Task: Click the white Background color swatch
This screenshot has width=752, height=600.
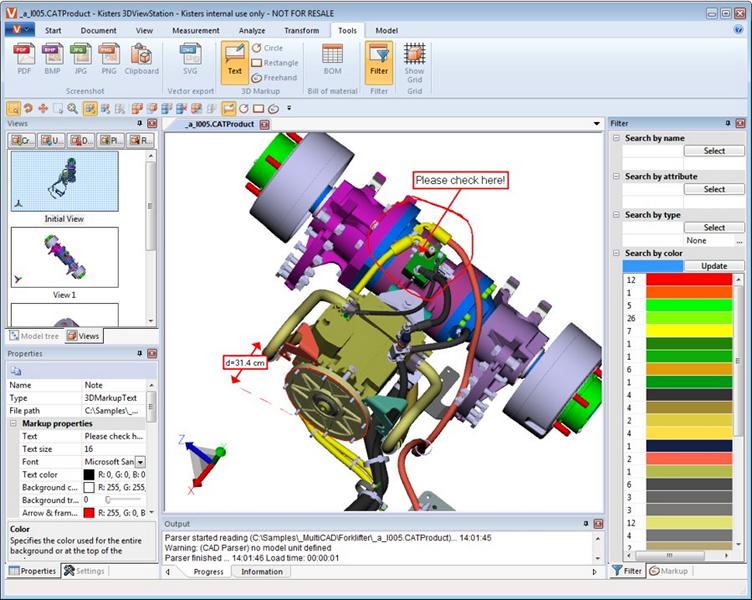Action: (89, 487)
